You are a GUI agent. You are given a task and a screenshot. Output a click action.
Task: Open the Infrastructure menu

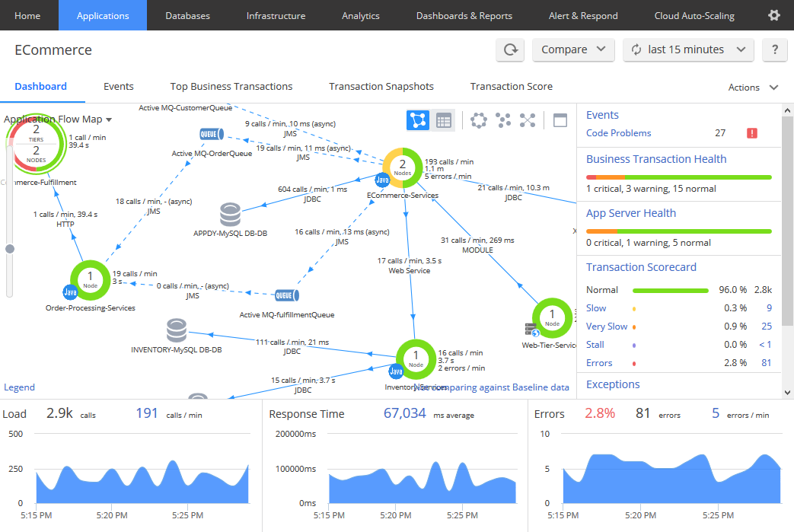276,15
